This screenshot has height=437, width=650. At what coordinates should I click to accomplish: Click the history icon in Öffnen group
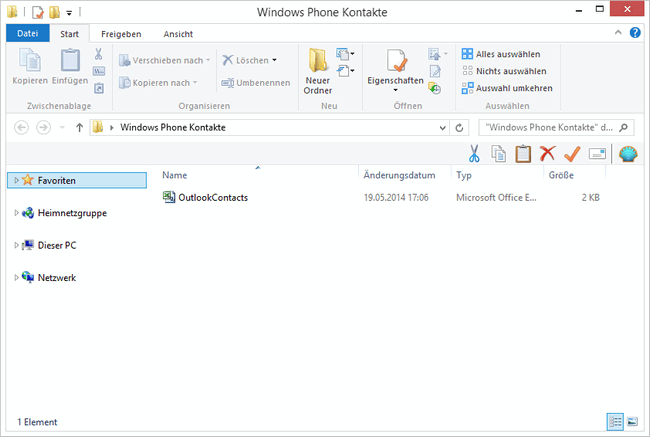coord(434,88)
